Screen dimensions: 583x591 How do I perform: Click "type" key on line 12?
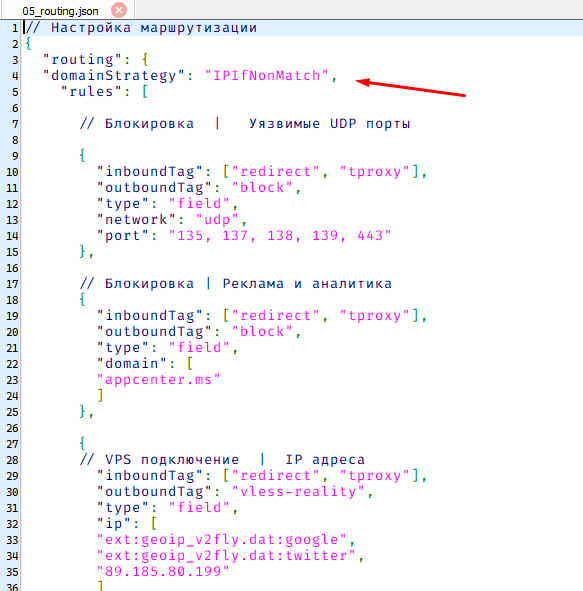pos(123,204)
